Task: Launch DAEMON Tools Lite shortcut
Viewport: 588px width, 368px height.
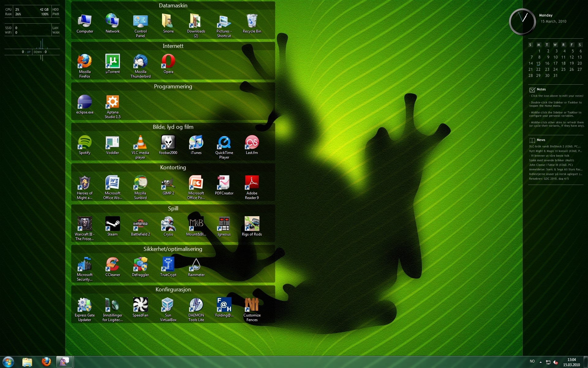Action: click(x=196, y=310)
